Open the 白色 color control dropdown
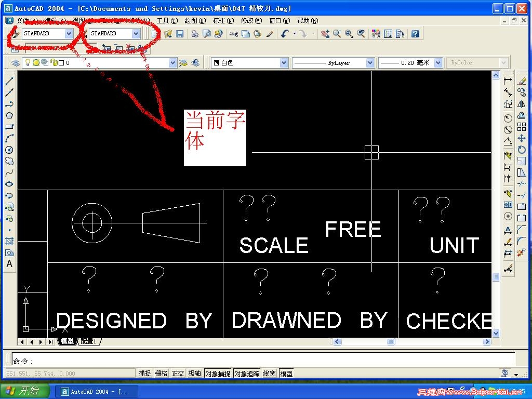The image size is (532, 399). tap(284, 63)
